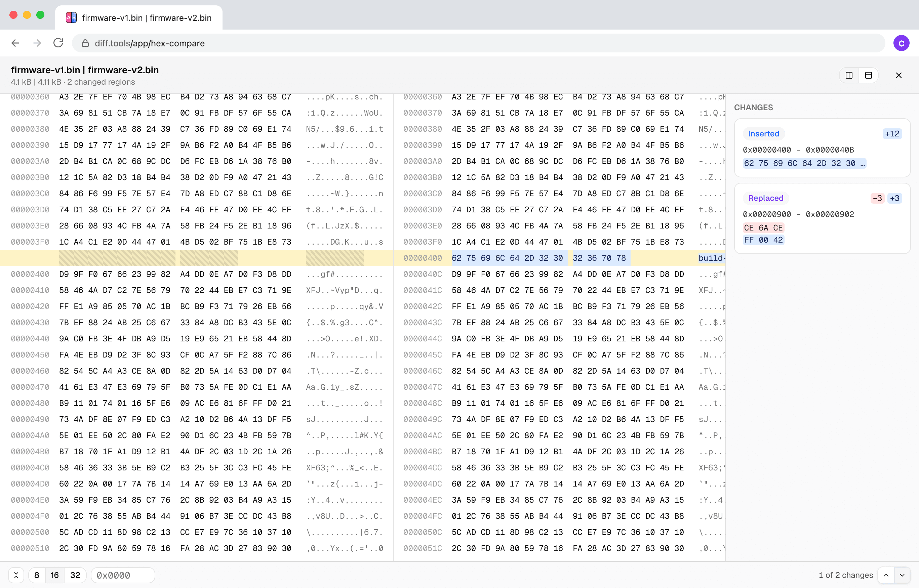
Task: Open the Replaced change card
Action: pyautogui.click(x=822, y=218)
